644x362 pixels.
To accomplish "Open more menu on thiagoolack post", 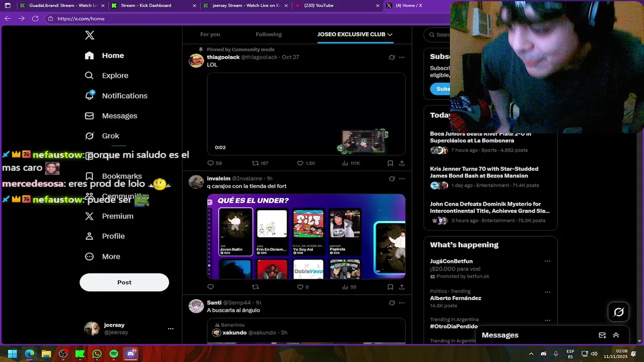I will tap(401, 57).
